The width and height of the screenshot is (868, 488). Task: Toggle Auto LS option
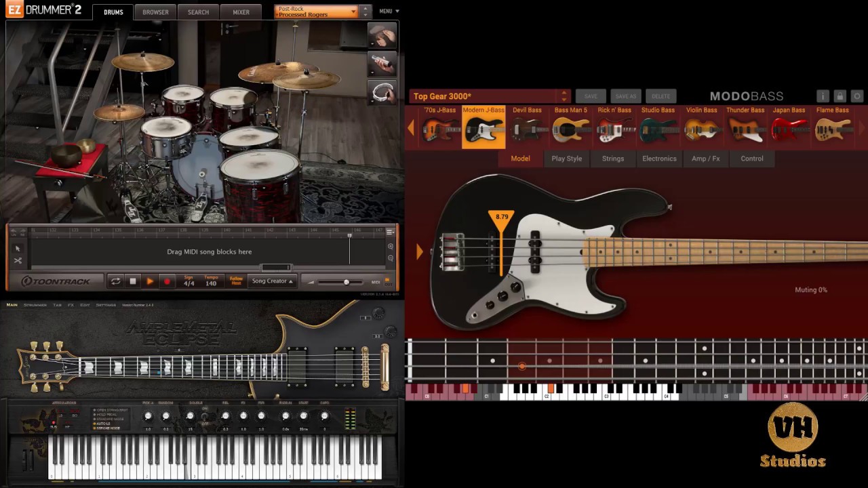pos(102,424)
